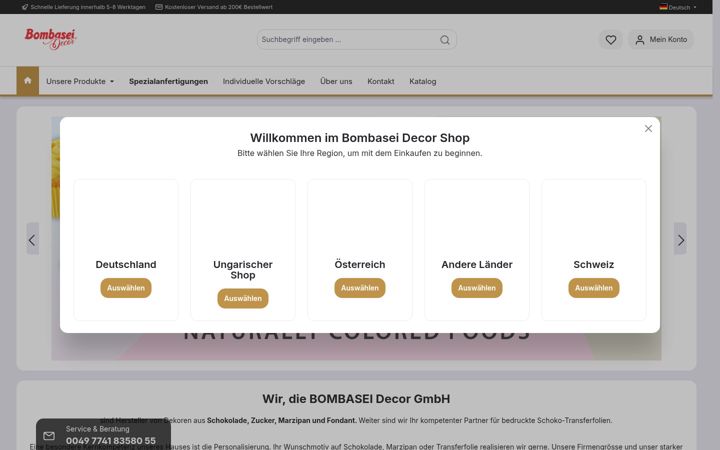Image resolution: width=720 pixels, height=450 pixels.
Task: Click 'Wir, die BOMBASEI Decor GmbH' heading
Action: click(356, 399)
